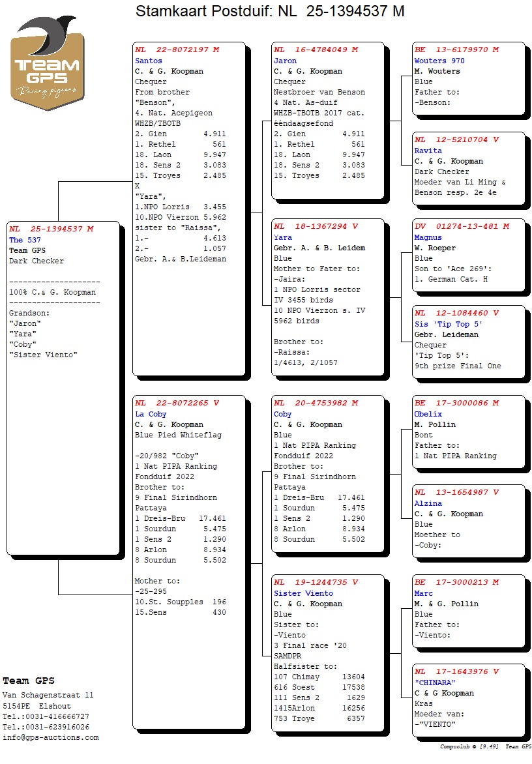
Task: Click ring number NL 18-1367294 V
Action: (x=316, y=226)
